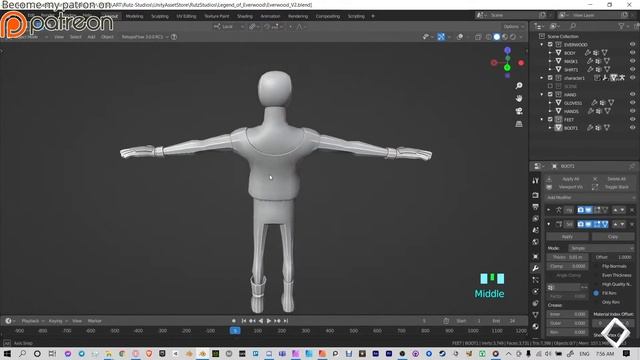Select rendered viewport shading icon
This screenshot has width=640, height=360.
tap(513, 37)
